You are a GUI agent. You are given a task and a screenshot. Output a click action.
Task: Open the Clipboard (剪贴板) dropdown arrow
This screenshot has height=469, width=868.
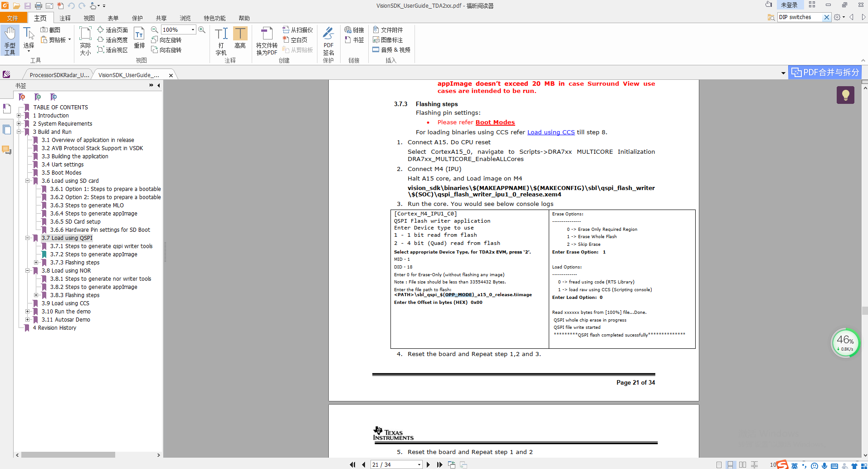pyautogui.click(x=69, y=40)
